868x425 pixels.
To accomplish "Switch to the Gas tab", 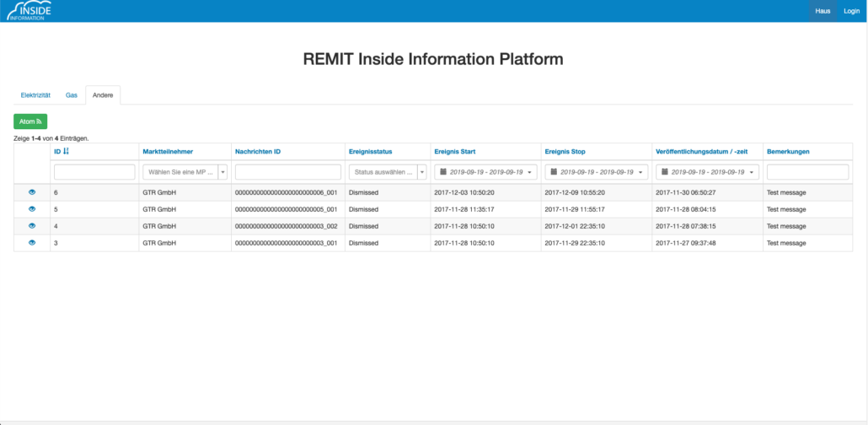I will point(72,95).
